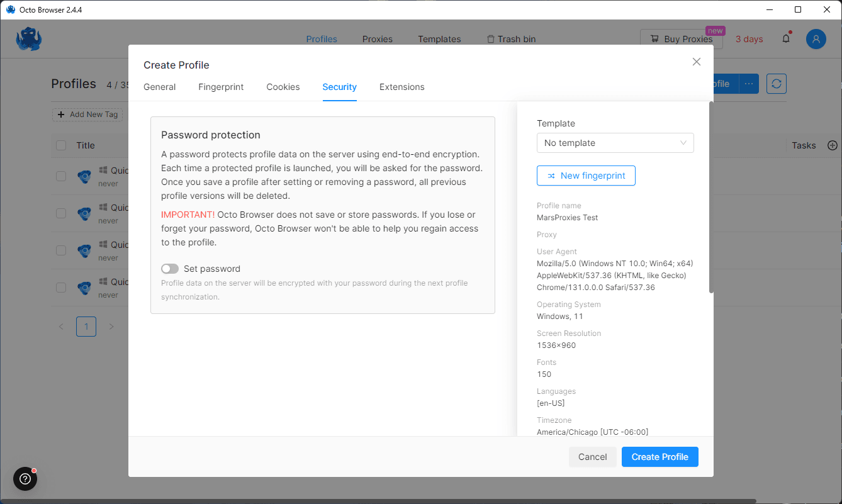Go to page 1 in pagination
Screen dimensions: 842x504
click(x=86, y=327)
